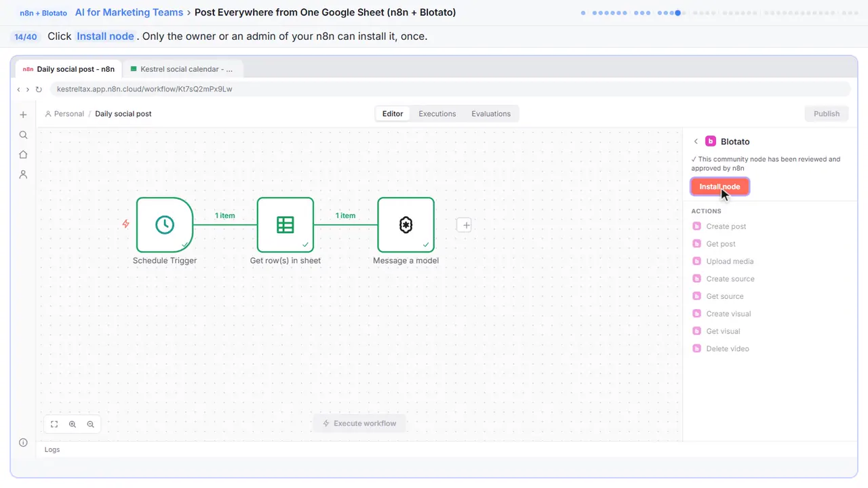Go back with the browser back arrow
Screen dimensions: 868x488
pos(18,89)
